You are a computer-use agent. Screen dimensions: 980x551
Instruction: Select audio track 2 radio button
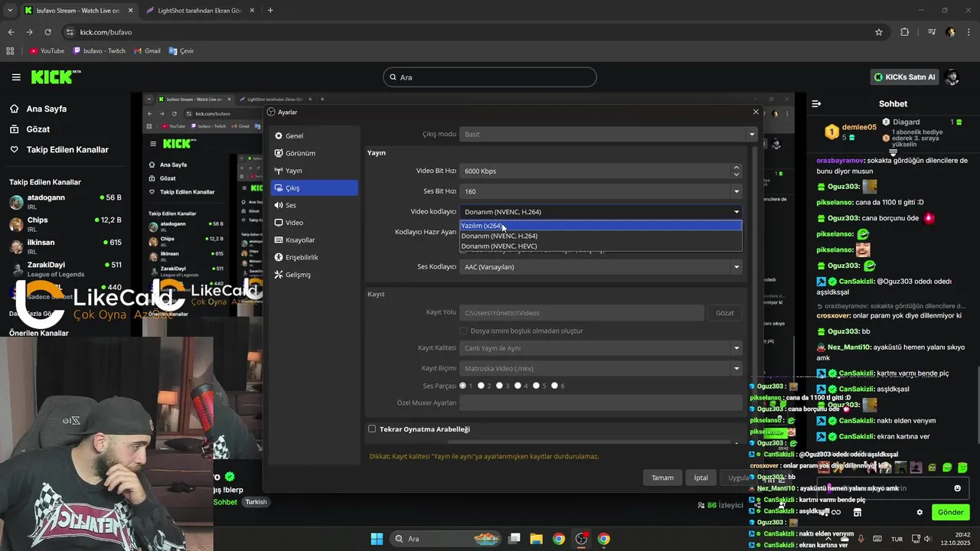point(481,386)
